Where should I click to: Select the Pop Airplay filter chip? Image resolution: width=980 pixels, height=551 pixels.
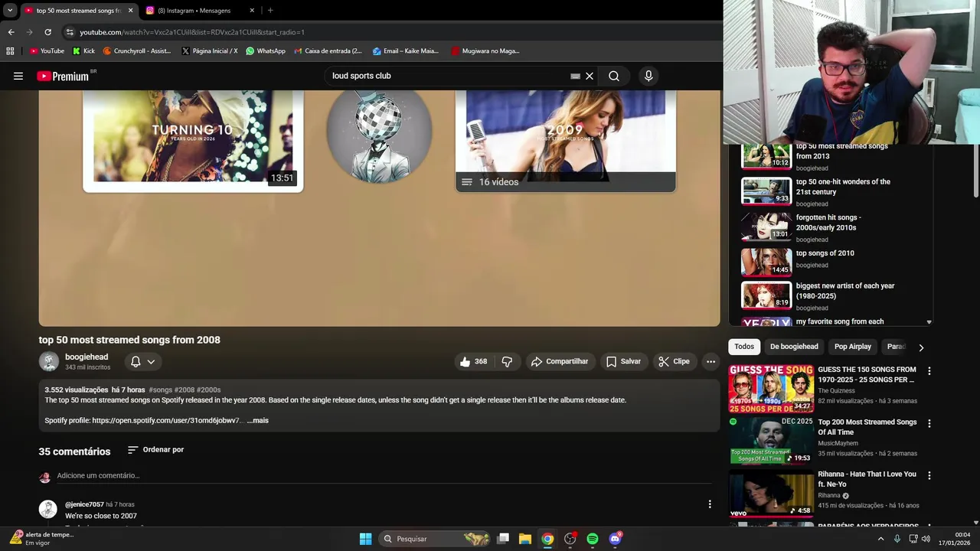point(853,347)
